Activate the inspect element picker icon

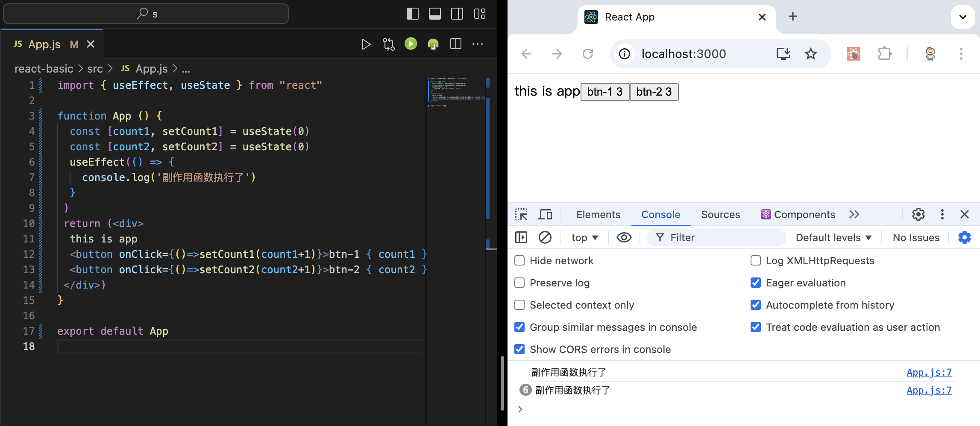click(x=521, y=214)
